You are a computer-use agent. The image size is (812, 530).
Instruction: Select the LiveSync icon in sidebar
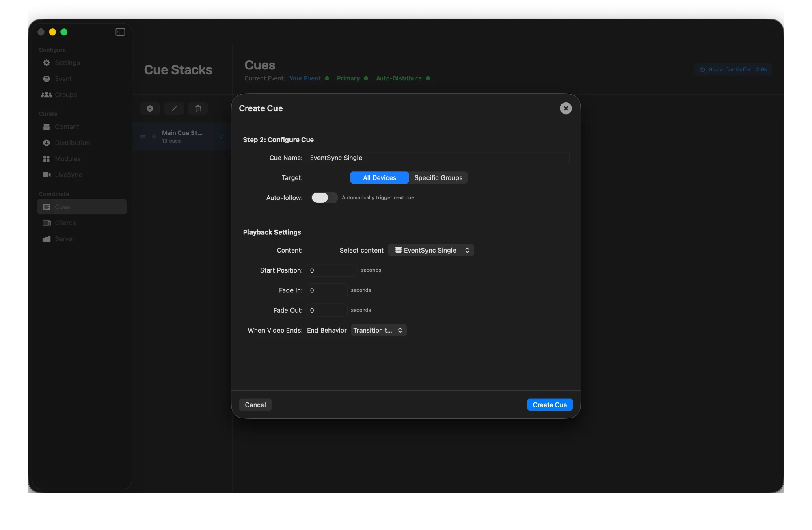coord(68,175)
